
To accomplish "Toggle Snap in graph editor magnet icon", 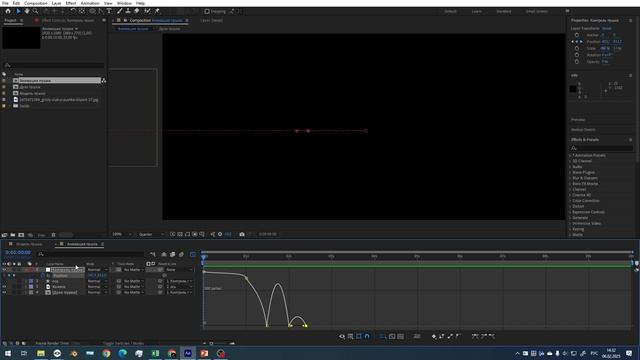I will (x=367, y=336).
